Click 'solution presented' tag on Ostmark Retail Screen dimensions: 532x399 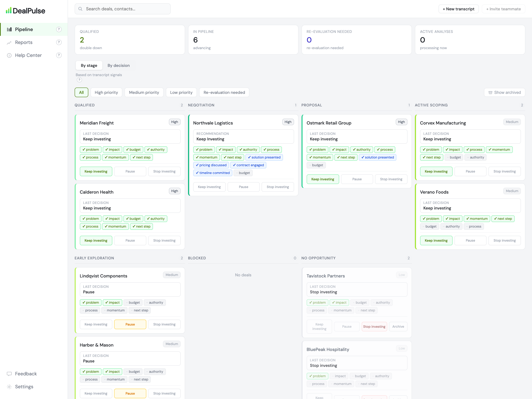coord(377,157)
